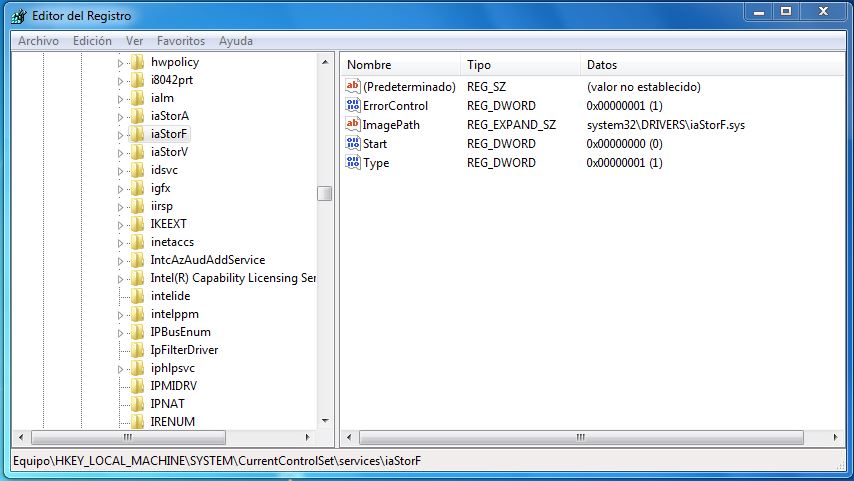Click the tree pane scroll down arrow
854x481 pixels.
coord(325,421)
